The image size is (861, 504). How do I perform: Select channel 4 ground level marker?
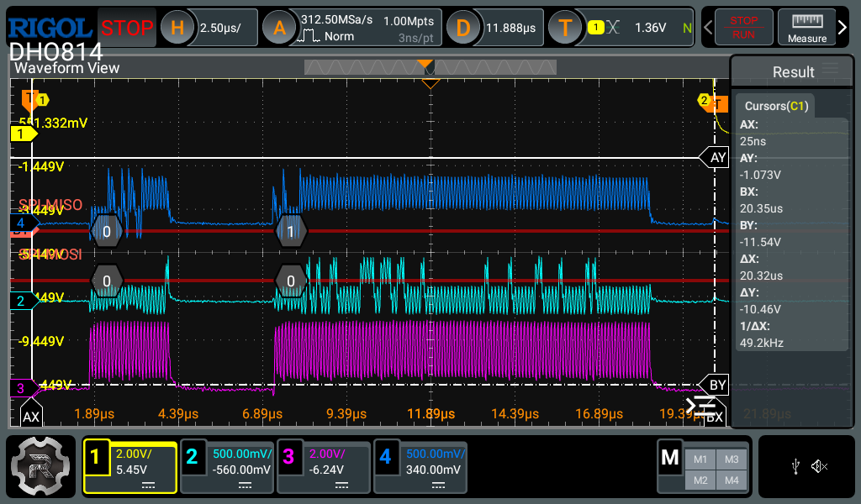pos(24,223)
